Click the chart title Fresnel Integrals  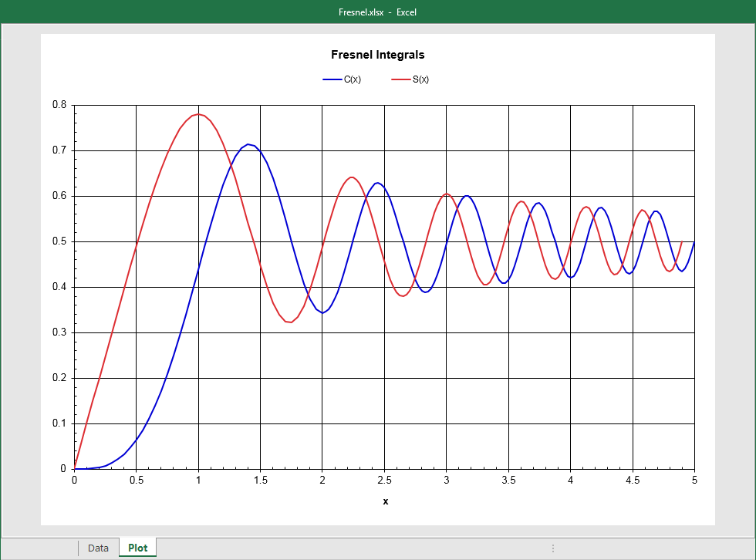(x=378, y=55)
